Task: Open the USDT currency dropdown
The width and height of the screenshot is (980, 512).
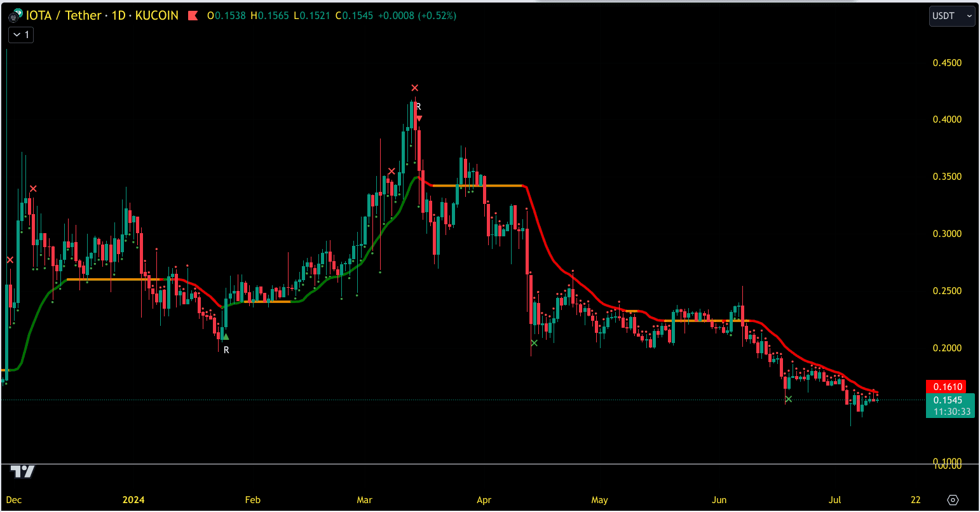Action: pos(951,16)
